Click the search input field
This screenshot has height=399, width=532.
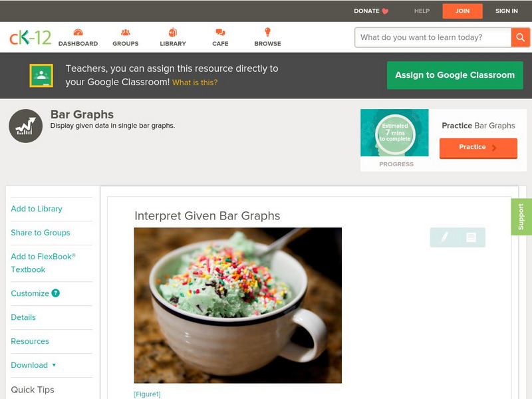coord(433,37)
